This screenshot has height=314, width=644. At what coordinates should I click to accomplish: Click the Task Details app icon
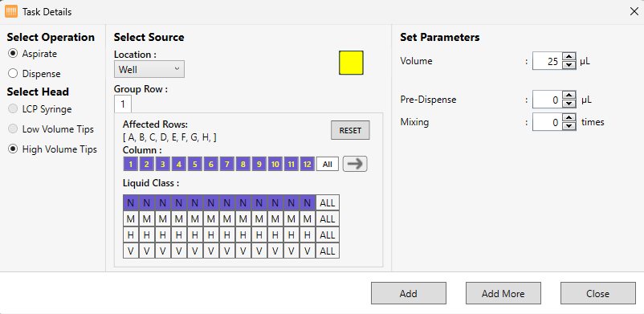pyautogui.click(x=11, y=11)
